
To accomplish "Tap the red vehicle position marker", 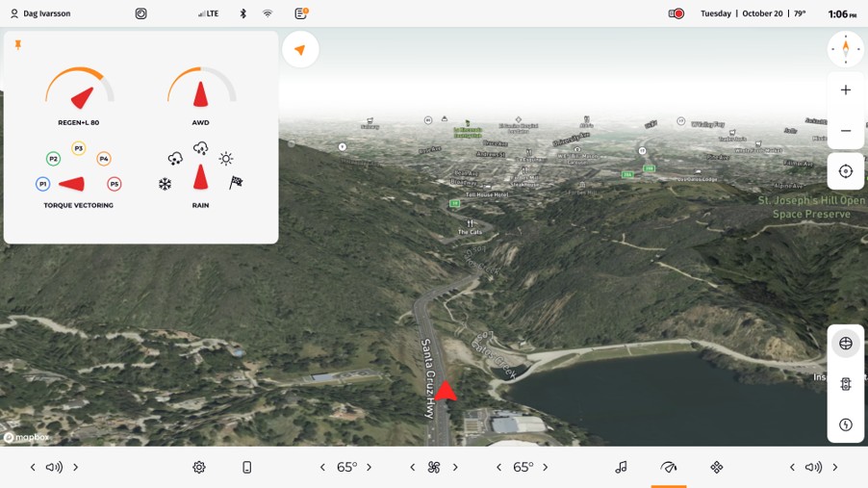I will coord(445,390).
